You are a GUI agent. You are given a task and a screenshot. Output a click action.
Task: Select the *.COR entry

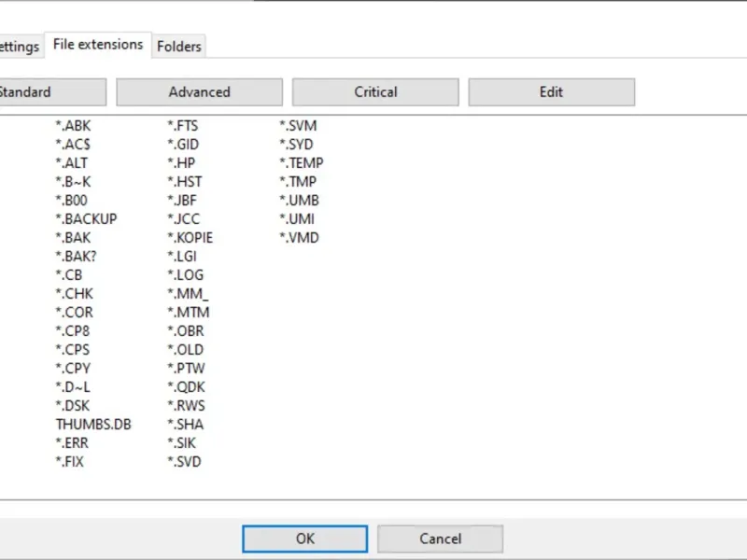(x=75, y=313)
